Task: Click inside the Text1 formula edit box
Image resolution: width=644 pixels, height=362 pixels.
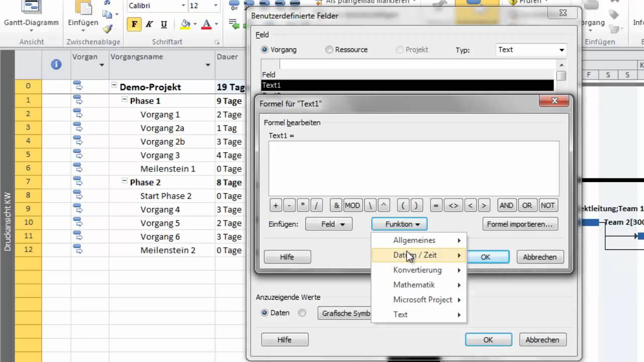Action: pos(414,168)
